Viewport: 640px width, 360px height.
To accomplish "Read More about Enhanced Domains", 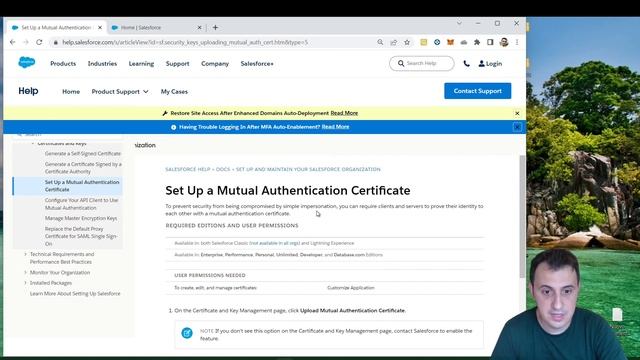I will [344, 113].
